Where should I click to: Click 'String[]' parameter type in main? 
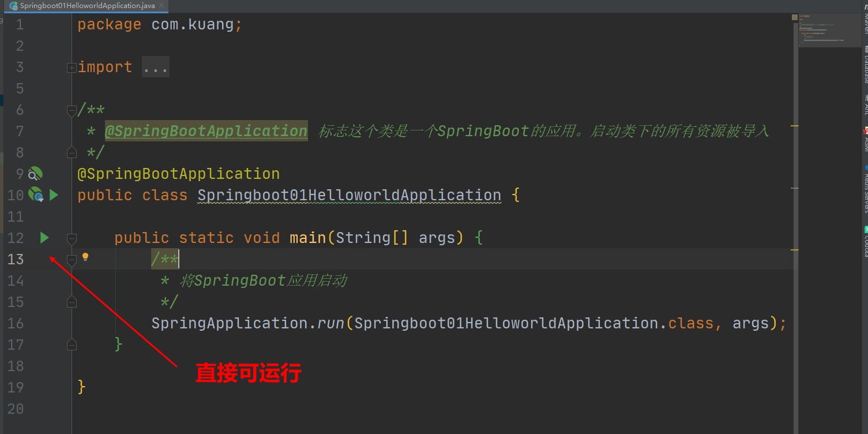pos(372,238)
